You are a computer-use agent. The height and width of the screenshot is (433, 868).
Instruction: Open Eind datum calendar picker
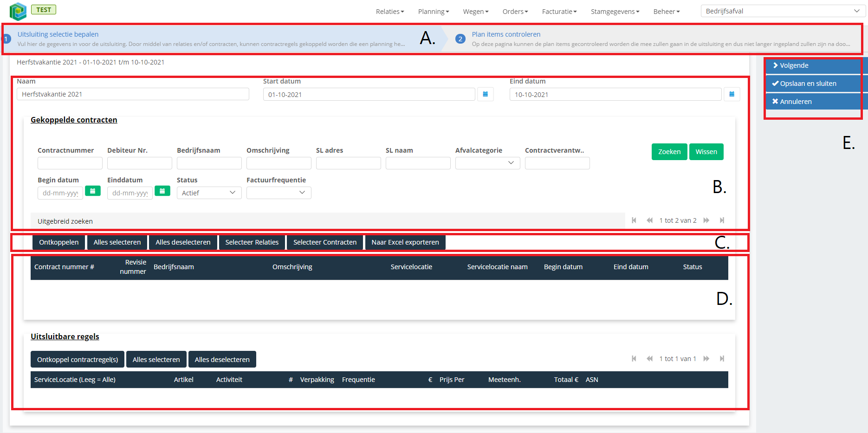[732, 94]
